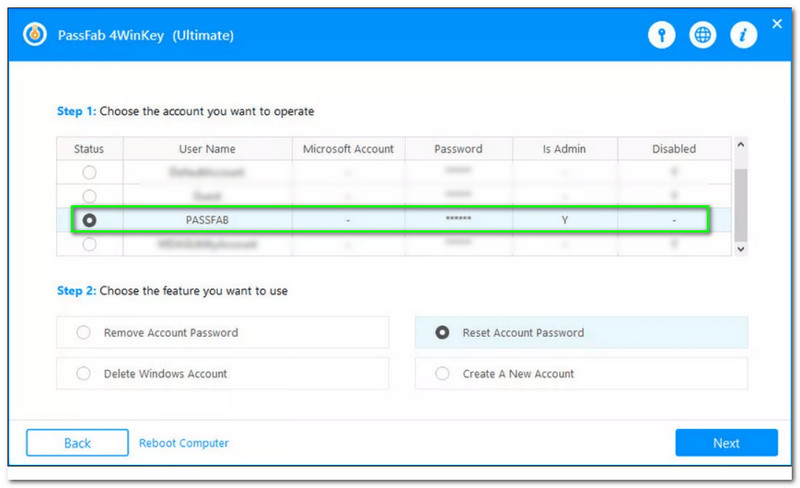Image resolution: width=800 pixels, height=488 pixels.
Task: Choose Reset Account Password option
Action: [442, 333]
